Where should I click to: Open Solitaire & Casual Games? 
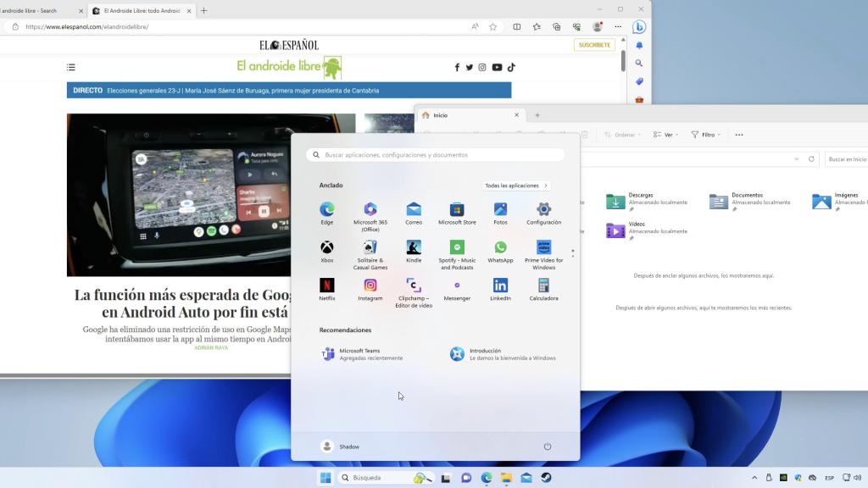point(370,254)
